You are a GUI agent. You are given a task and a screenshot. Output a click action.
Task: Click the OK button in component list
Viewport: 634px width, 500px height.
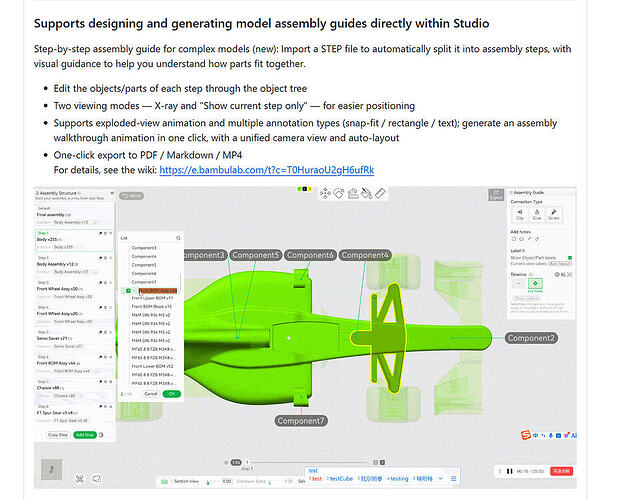(171, 394)
